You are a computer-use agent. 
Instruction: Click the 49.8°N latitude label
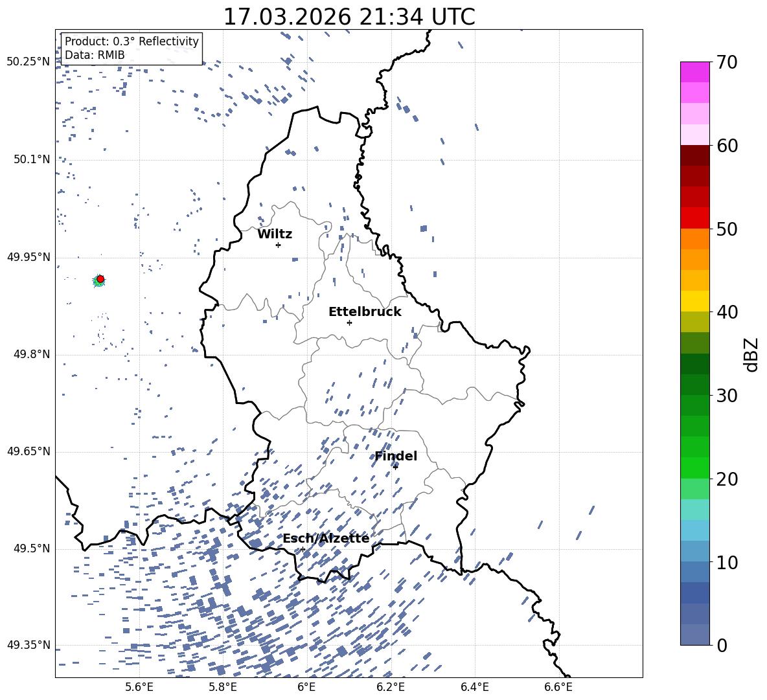pos(31,354)
